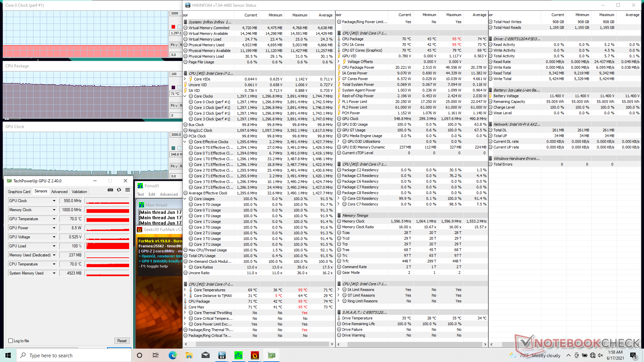
Task: Click the GPU-Z refresh icon
Action: click(119, 190)
